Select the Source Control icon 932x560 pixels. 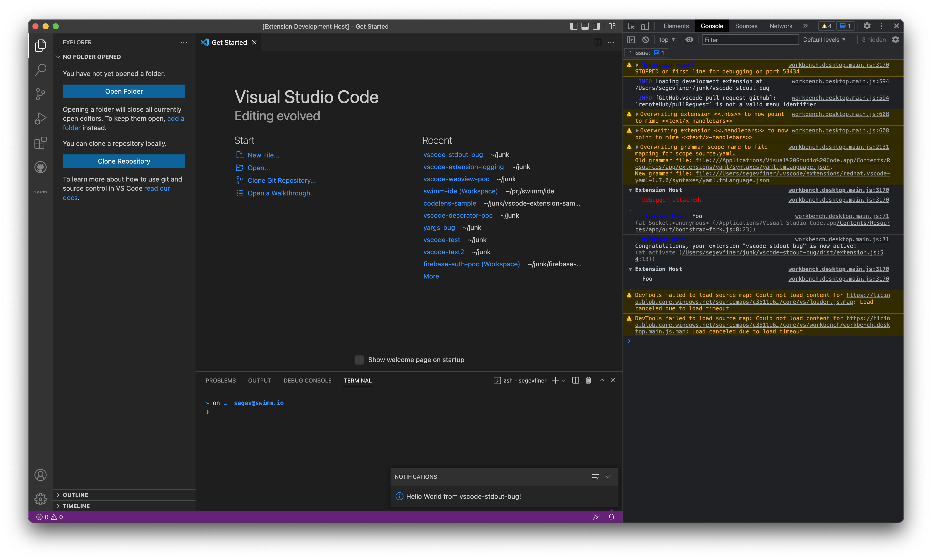[x=40, y=94]
